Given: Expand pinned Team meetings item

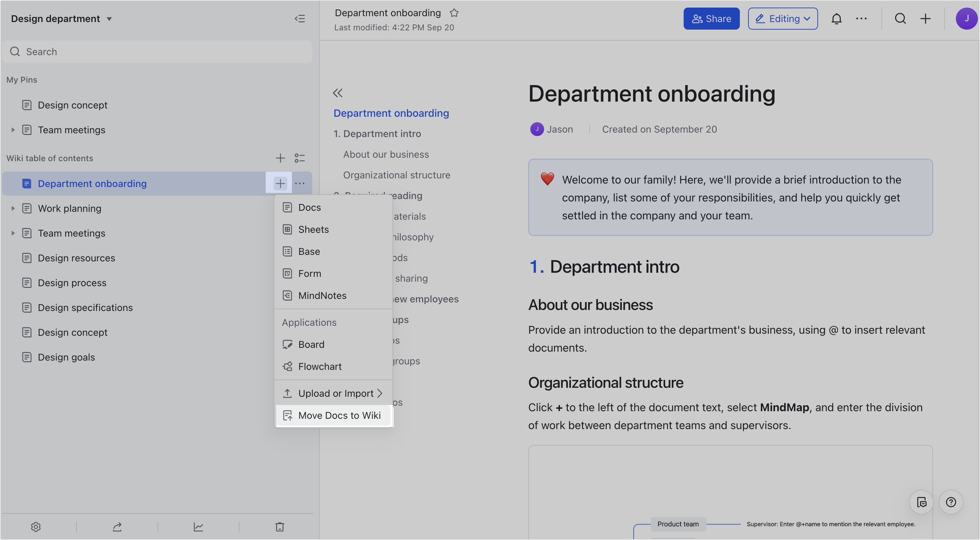Looking at the screenshot, I should point(13,130).
